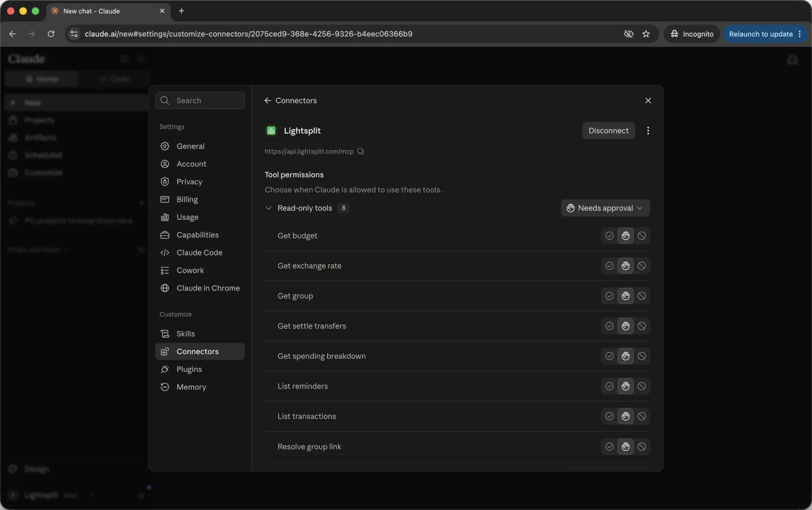Open Plugins customization page
812x510 pixels.
coord(200,369)
